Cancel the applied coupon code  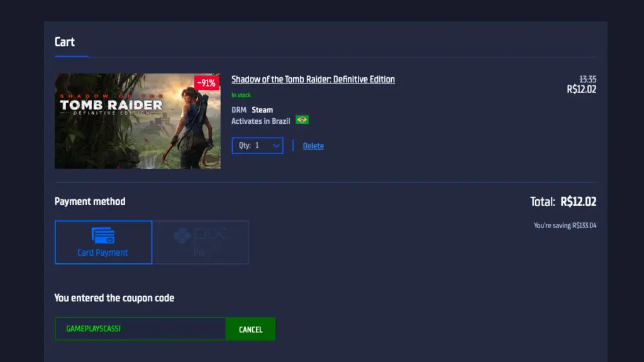[x=250, y=329]
